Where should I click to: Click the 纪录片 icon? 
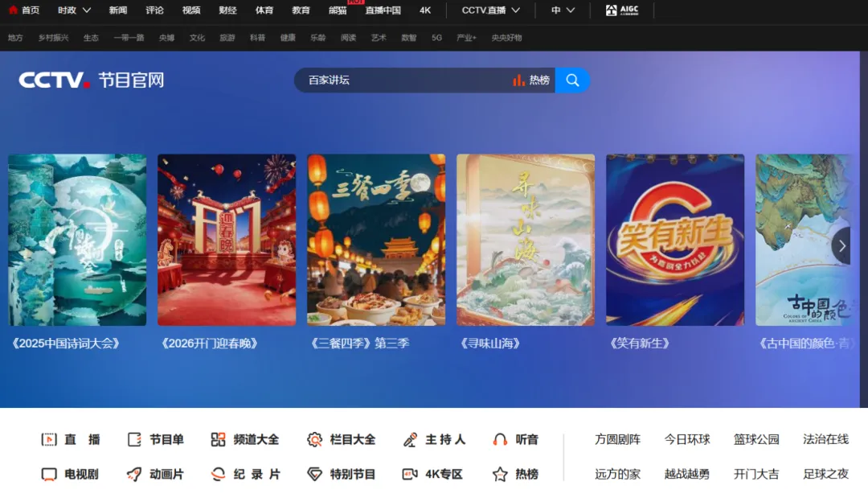pos(218,475)
